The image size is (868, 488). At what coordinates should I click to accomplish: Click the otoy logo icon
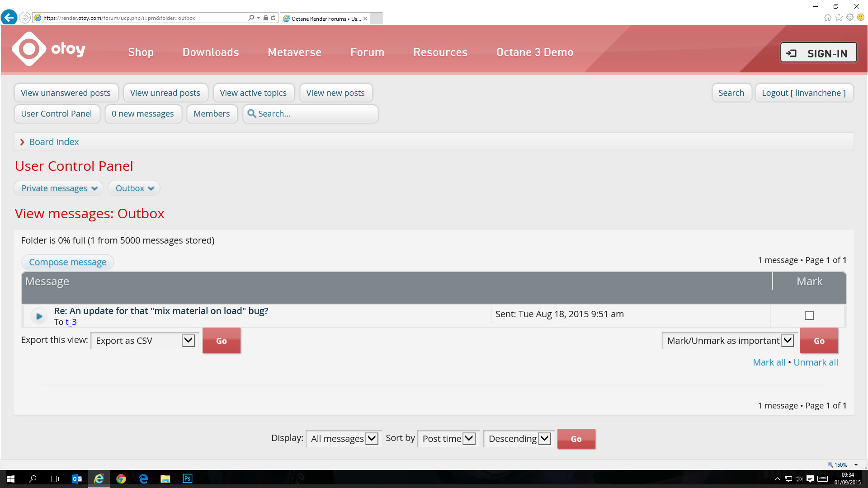pos(29,49)
